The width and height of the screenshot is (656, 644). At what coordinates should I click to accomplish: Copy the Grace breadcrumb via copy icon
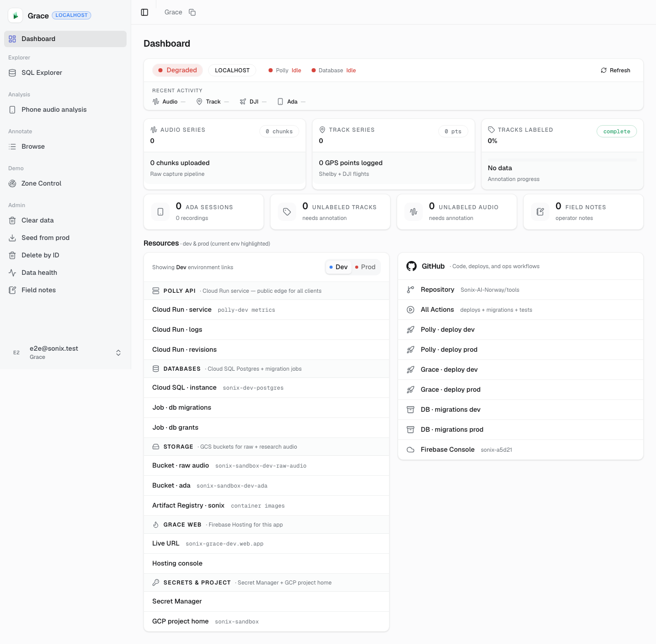[x=192, y=12]
